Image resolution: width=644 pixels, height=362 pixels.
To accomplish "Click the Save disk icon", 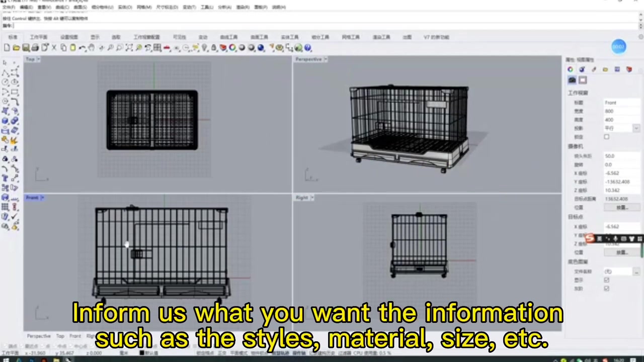I will pos(26,48).
